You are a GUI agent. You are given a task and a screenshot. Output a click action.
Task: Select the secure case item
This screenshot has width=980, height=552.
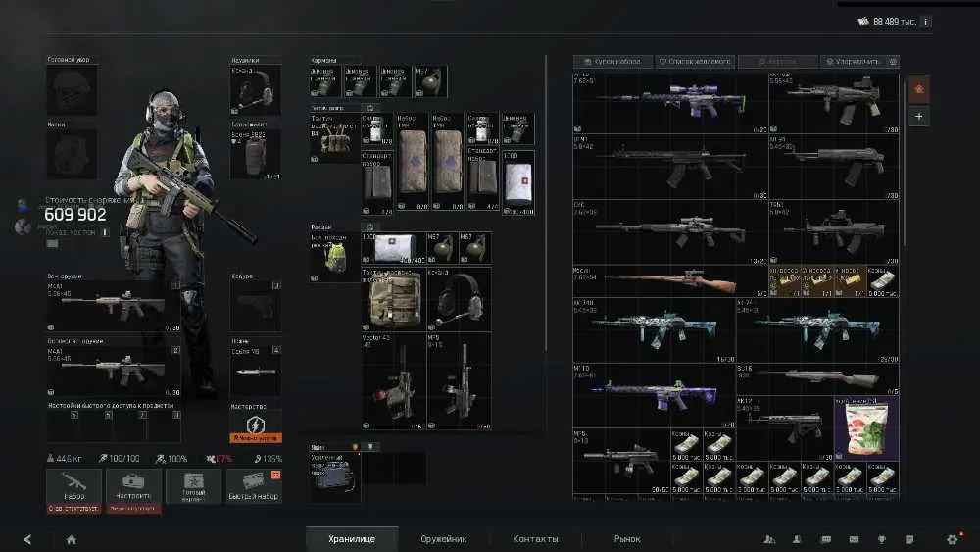tap(334, 478)
